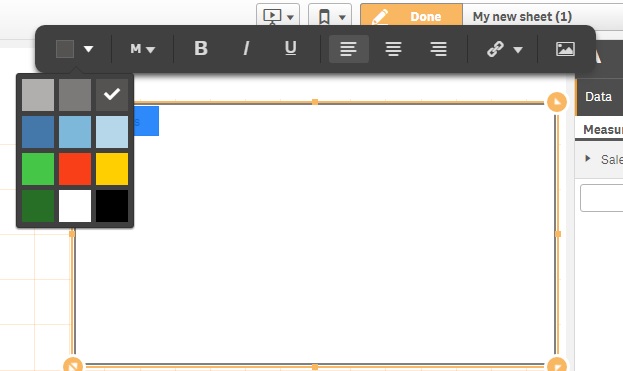Click the input field in properties panel
This screenshot has width=623, height=371.
point(601,198)
